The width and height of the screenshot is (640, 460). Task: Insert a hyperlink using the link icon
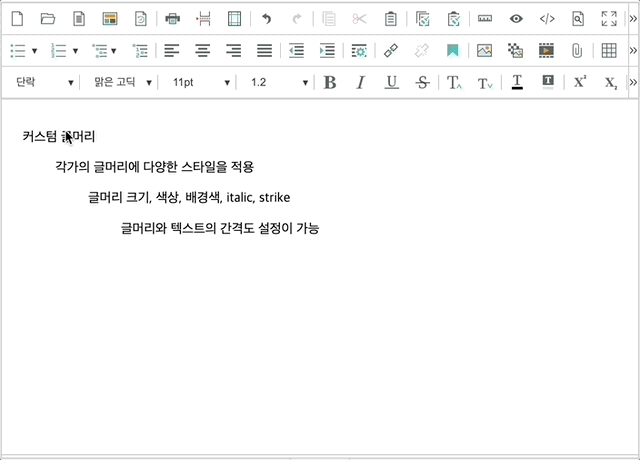(391, 50)
